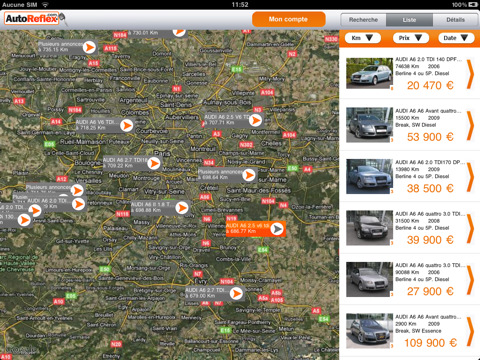Tap arrow on 735.15 Km map callout
Image resolution: width=480 pixels, height=360 pixels.
coord(89,47)
